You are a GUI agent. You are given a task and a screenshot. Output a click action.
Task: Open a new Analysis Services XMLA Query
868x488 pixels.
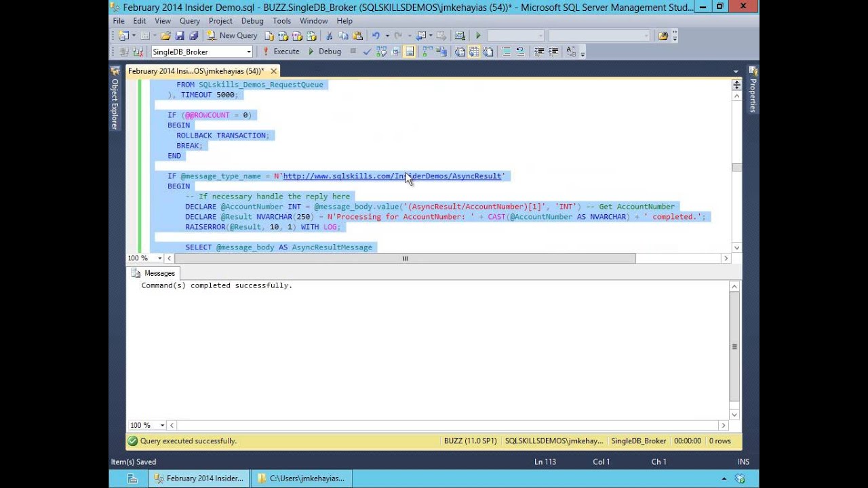(311, 36)
